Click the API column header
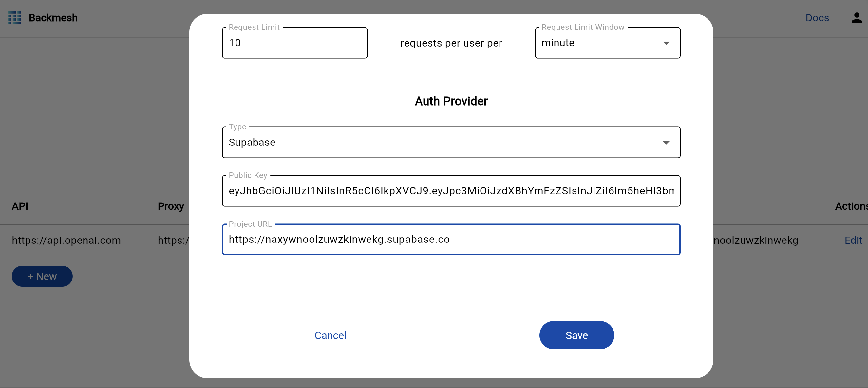Image resolution: width=868 pixels, height=388 pixels. click(20, 206)
